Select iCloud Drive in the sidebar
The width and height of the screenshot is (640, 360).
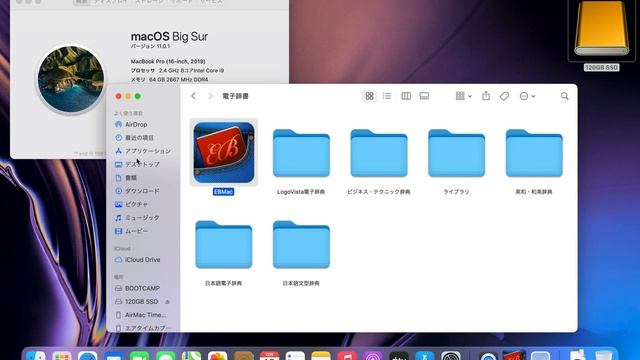pos(142,260)
